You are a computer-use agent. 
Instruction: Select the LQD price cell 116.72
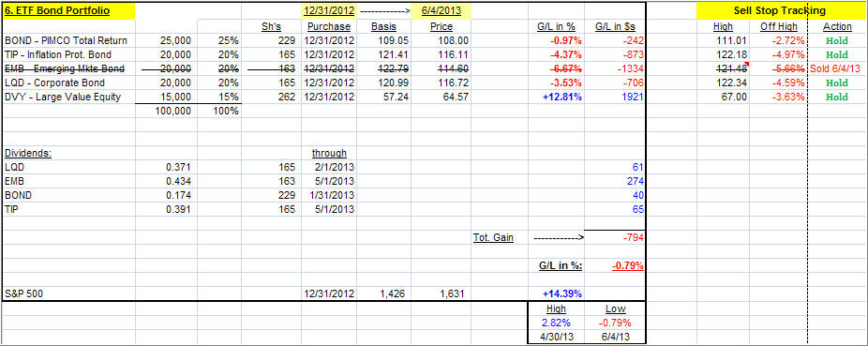pos(441,83)
